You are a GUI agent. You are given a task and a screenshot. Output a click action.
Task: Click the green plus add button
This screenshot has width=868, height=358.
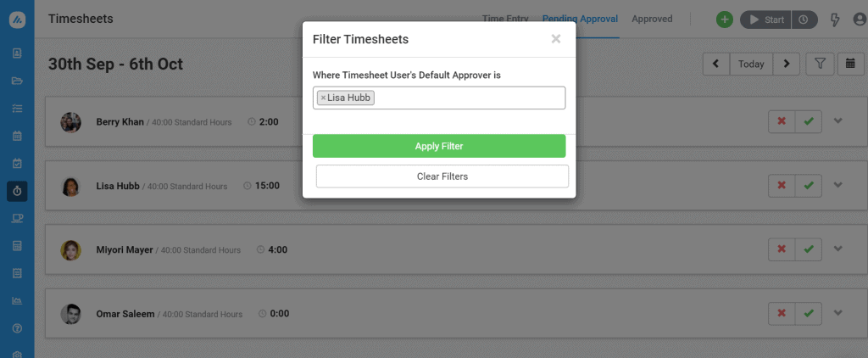725,20
